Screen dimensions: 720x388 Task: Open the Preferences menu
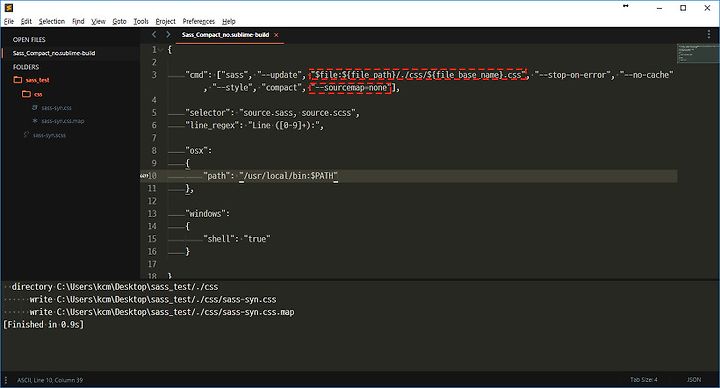198,21
